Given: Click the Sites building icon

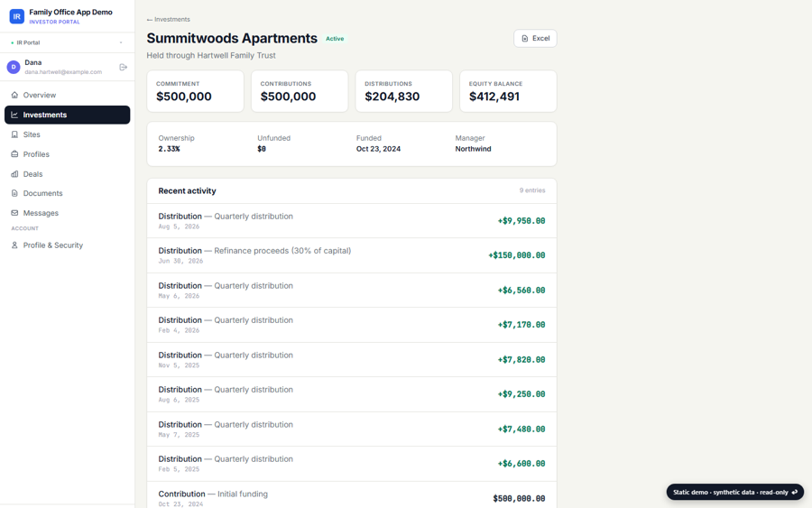Looking at the screenshot, I should point(14,134).
